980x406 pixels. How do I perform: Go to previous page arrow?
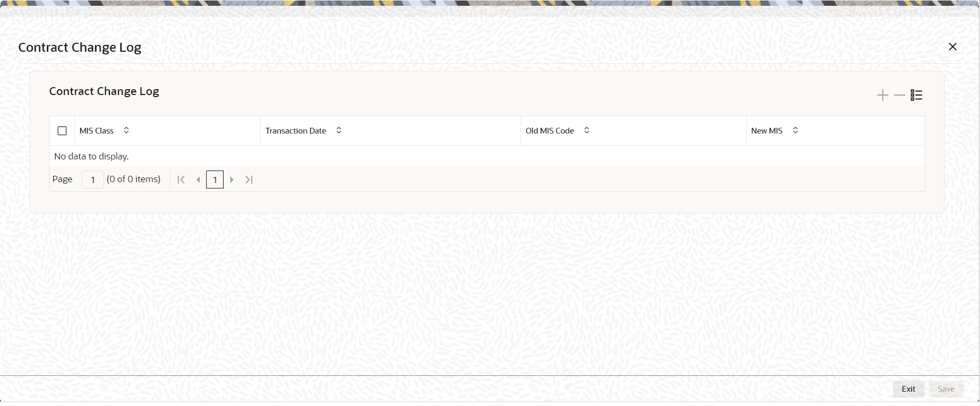coord(198,180)
